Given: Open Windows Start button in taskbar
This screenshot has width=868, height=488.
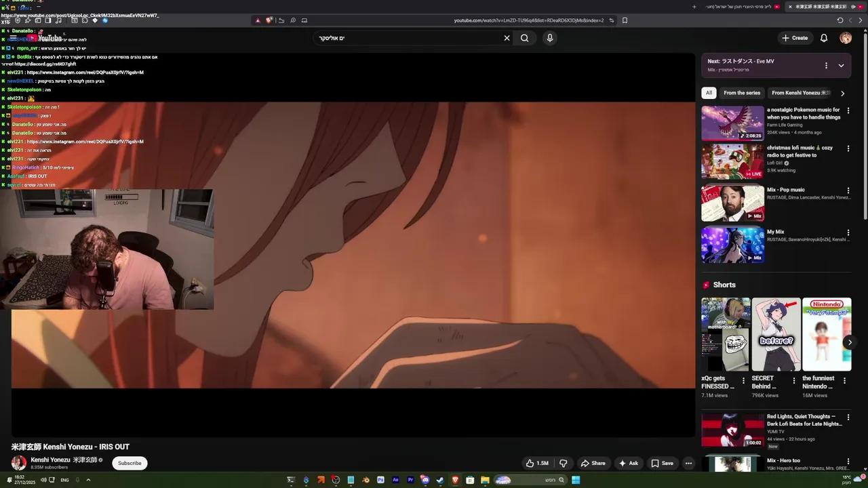Looking at the screenshot, I should tap(576, 480).
